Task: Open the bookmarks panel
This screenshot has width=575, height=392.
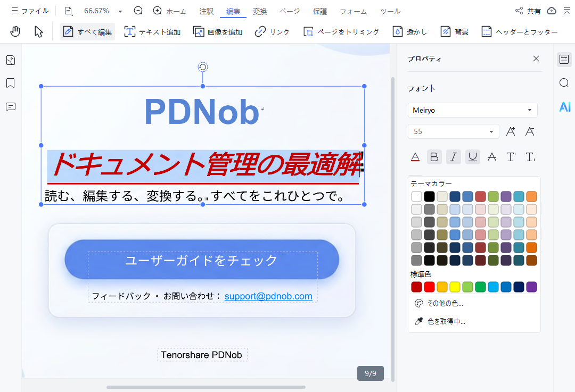Action: point(10,84)
